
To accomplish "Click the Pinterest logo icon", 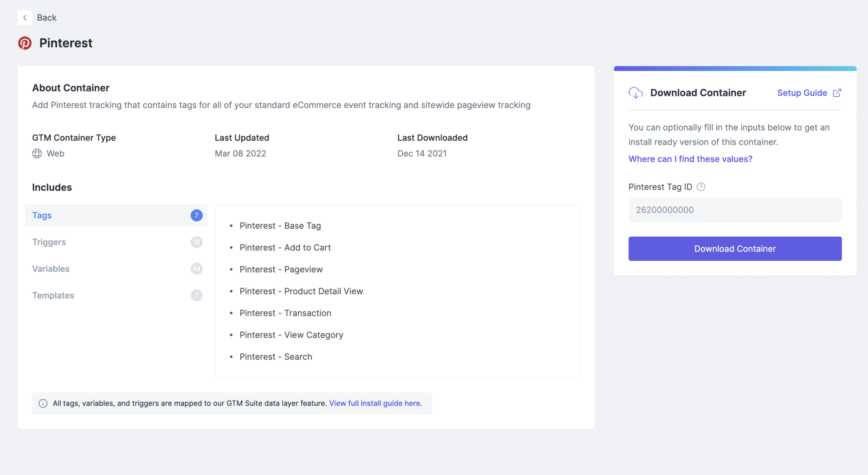I will coord(25,43).
